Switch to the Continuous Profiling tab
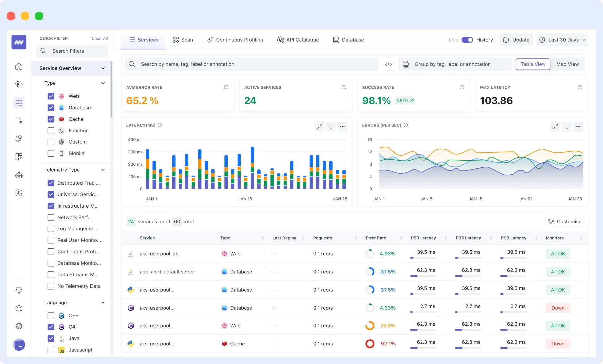The image size is (603, 364). coord(235,40)
